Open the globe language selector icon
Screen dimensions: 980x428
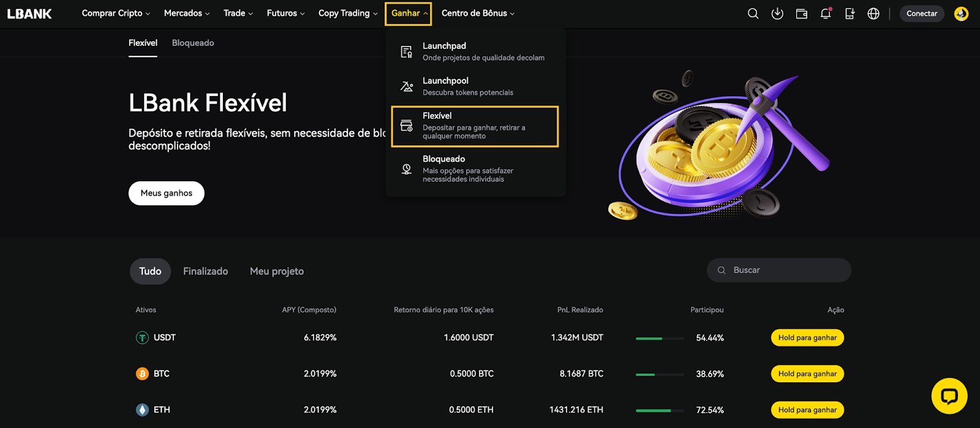873,13
